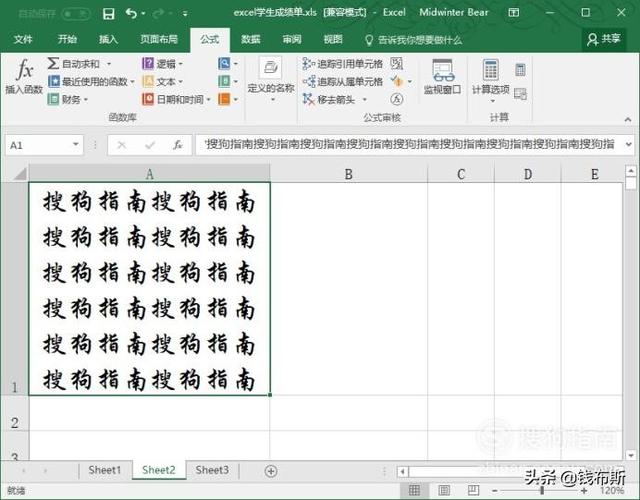Click the Tell Me search box
The image size is (640, 500).
(x=413, y=40)
